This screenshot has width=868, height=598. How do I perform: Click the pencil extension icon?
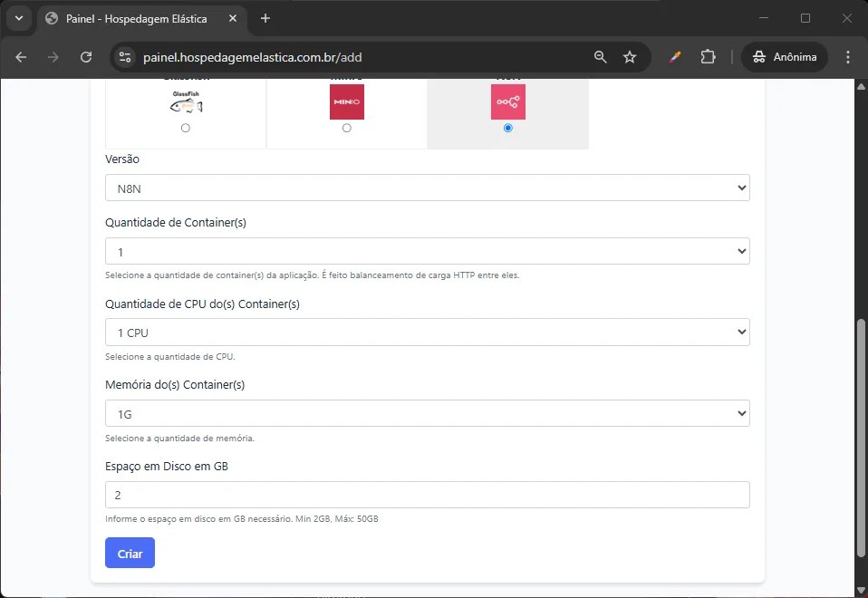click(x=675, y=57)
